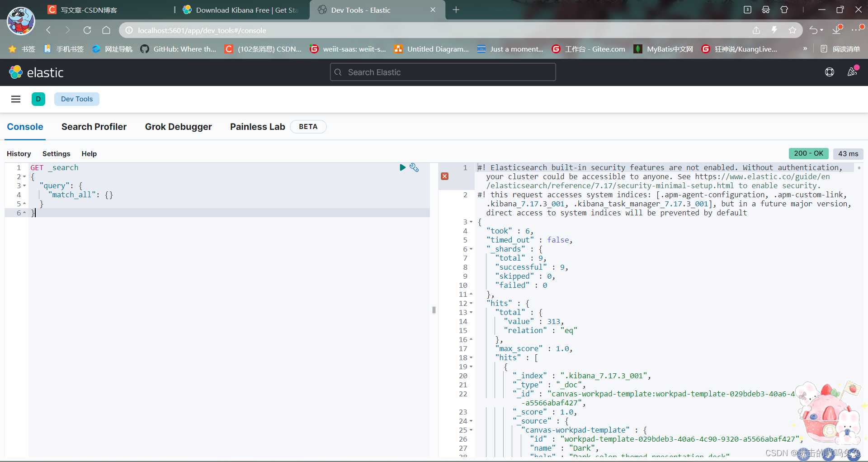Collapse the query block on line 3
This screenshot has height=462, width=868.
pyautogui.click(x=24, y=186)
